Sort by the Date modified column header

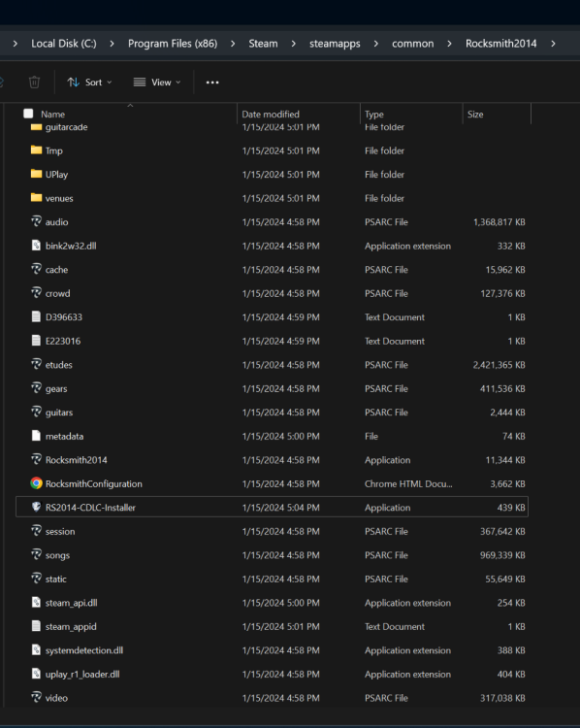pos(271,115)
